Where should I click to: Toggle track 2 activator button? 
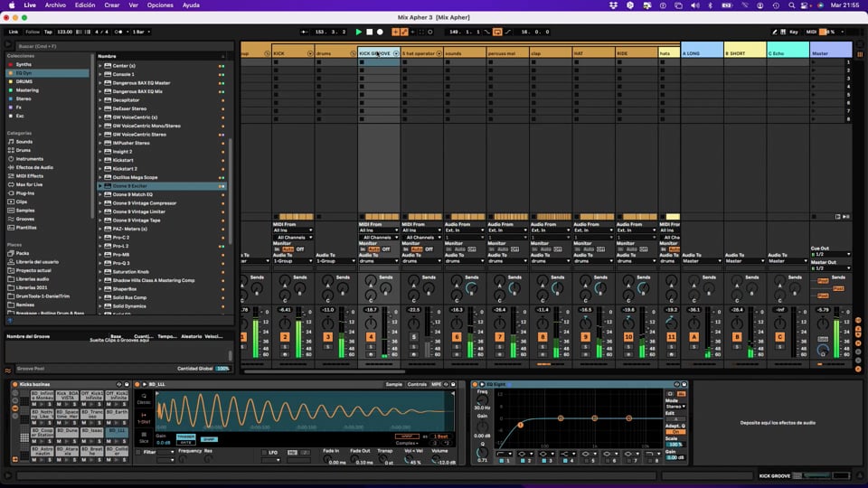(285, 337)
